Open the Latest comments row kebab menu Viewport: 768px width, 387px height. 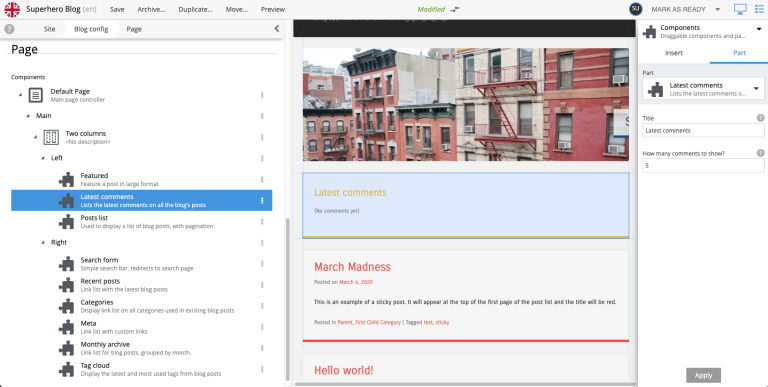(262, 200)
